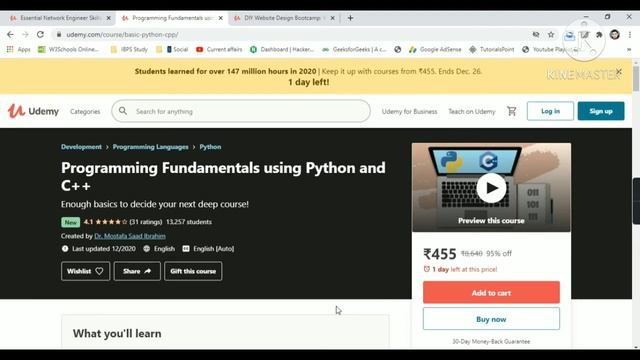
Task: Open GeeksforGeeks bookmark
Action: (x=354, y=49)
